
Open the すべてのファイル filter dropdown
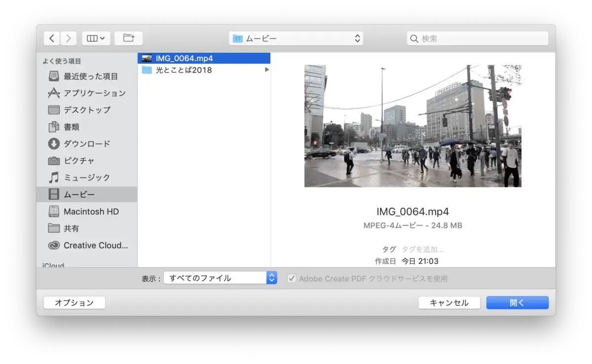pos(220,278)
